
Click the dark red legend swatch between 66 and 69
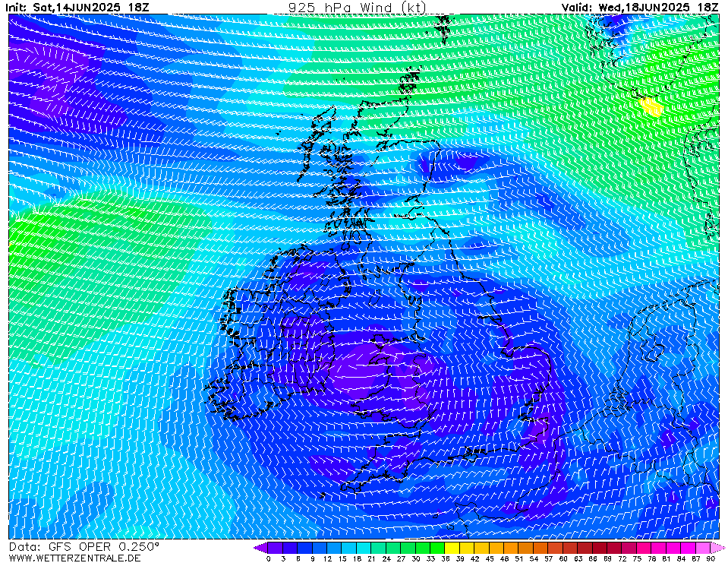(x=600, y=548)
